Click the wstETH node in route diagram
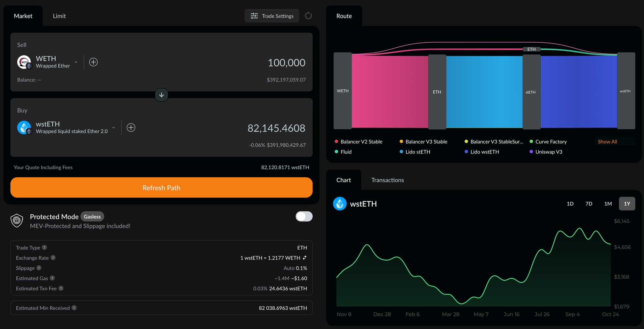 (626, 91)
